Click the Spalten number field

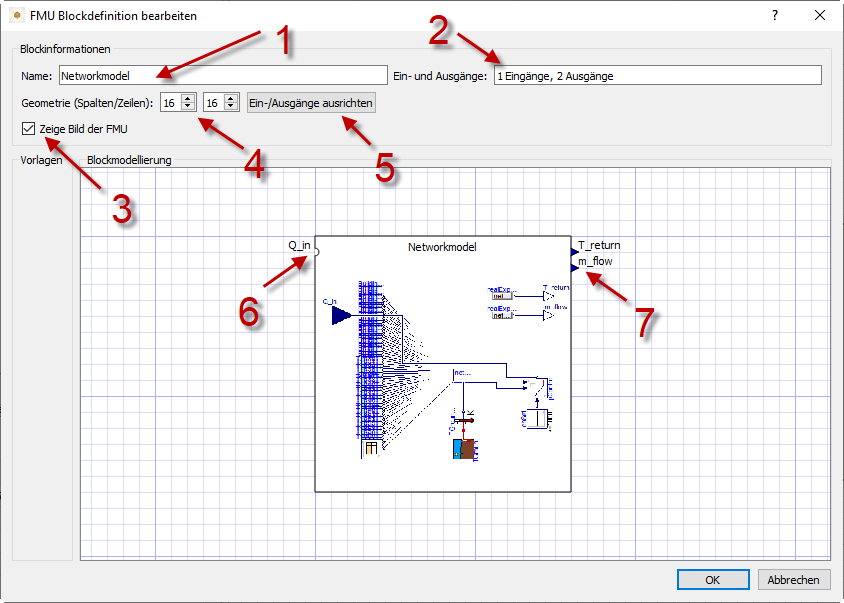(x=171, y=102)
